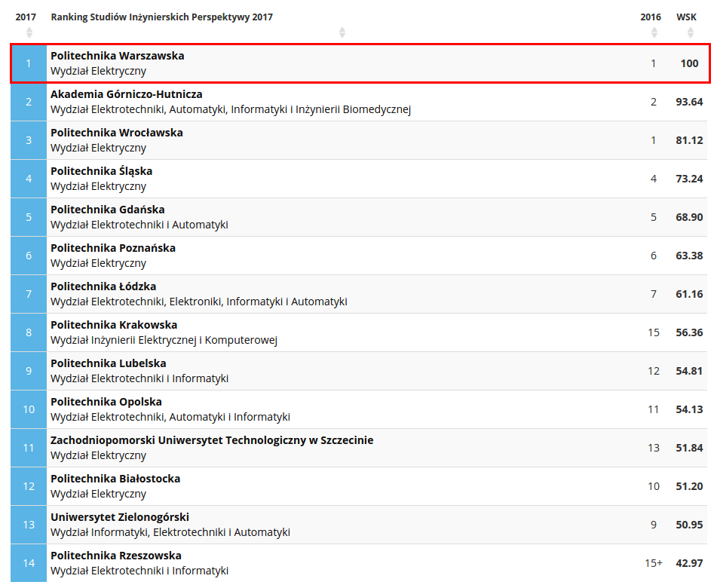Click Wydział Elektryczny under Politechnika Śląska
Screen dimensions: 717x588
pyautogui.click(x=98, y=186)
